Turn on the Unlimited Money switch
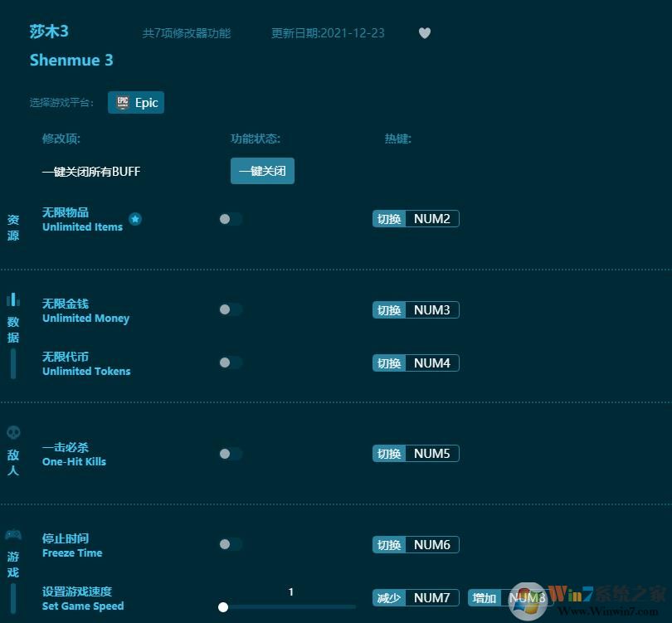The image size is (672, 623). [x=231, y=309]
